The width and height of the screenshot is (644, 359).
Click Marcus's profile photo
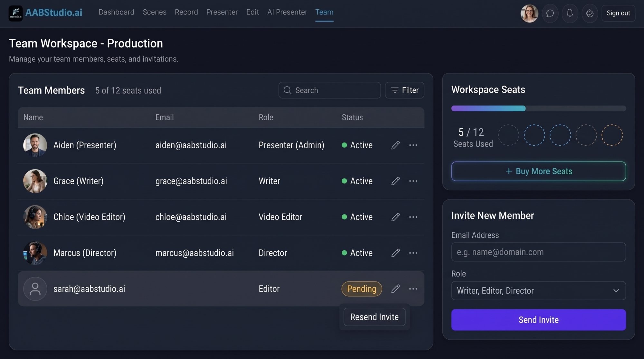point(35,253)
